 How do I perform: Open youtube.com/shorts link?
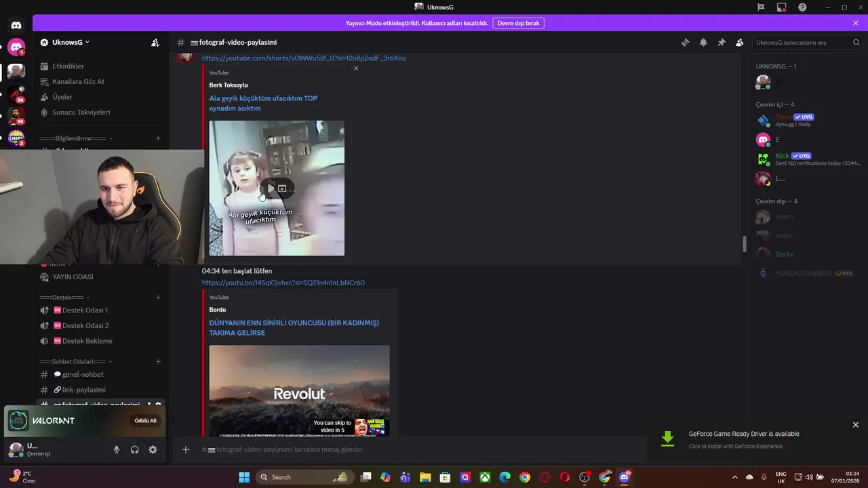304,58
